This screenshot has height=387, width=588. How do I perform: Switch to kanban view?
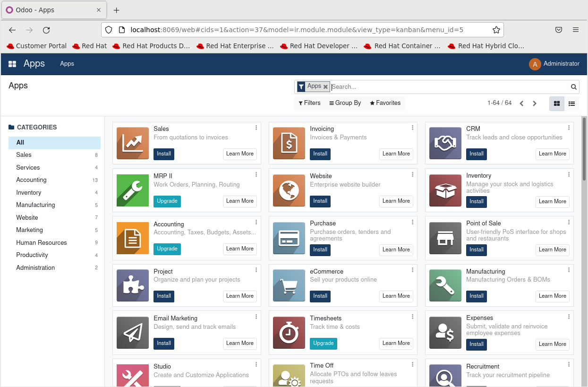pyautogui.click(x=557, y=103)
